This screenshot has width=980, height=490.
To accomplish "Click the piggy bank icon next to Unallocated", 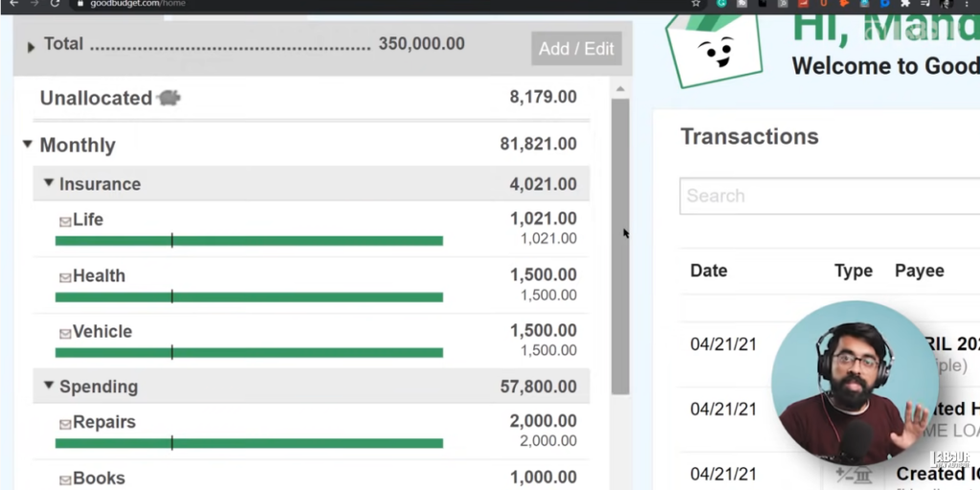I will pos(168,98).
